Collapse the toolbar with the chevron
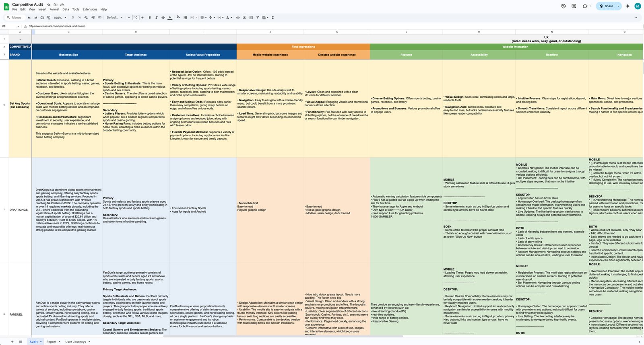The height and width of the screenshot is (345, 644). 636,18
